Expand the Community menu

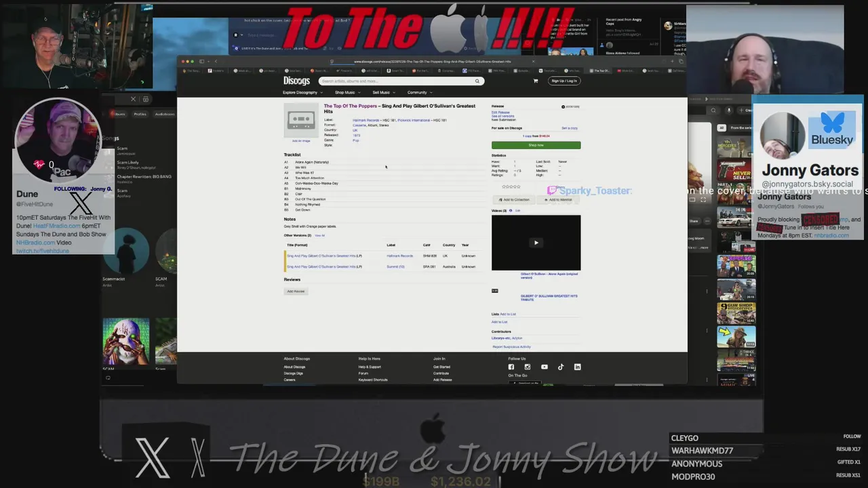[x=419, y=92]
